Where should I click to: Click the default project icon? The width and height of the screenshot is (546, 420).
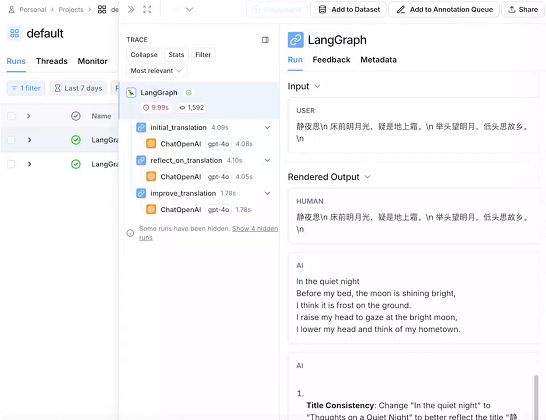tap(14, 33)
